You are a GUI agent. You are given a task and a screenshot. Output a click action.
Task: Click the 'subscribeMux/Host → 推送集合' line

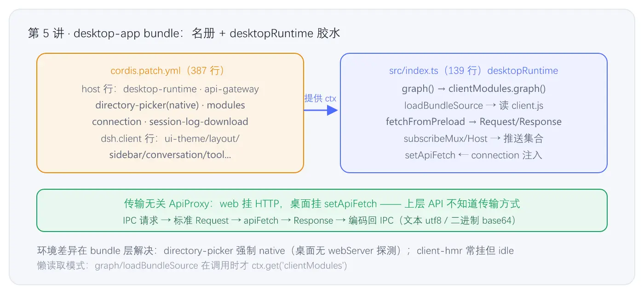tap(473, 138)
